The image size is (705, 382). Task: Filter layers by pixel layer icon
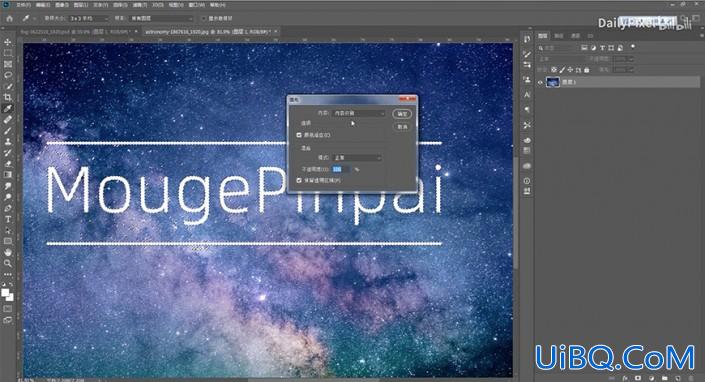[x=584, y=48]
